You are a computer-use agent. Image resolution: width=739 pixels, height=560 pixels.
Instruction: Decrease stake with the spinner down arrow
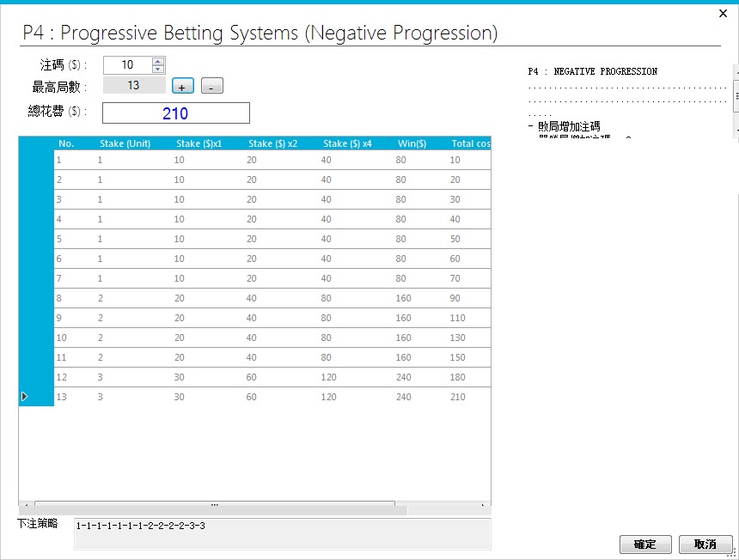point(157,69)
